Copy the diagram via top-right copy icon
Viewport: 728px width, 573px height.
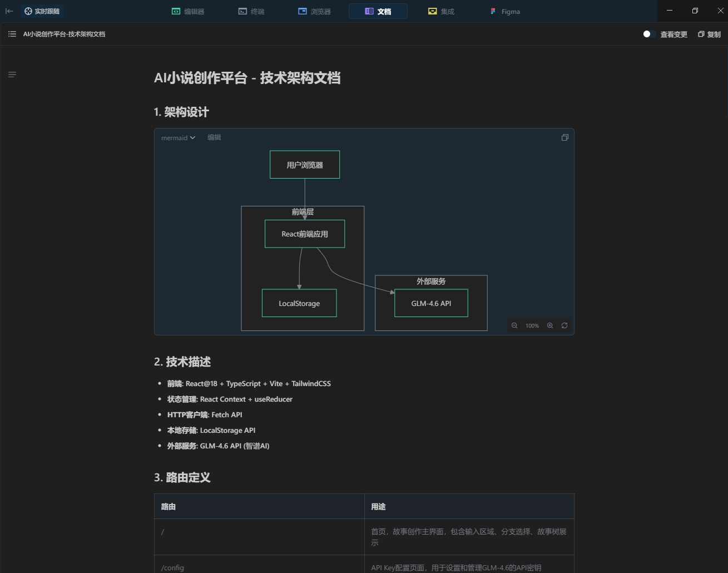pos(565,137)
